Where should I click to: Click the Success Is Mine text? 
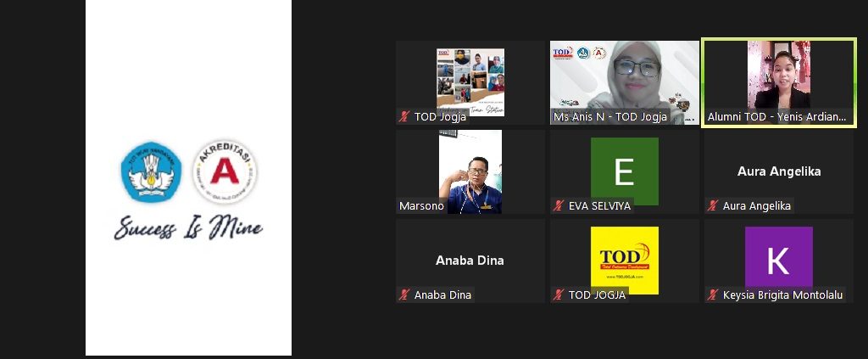pos(188,227)
